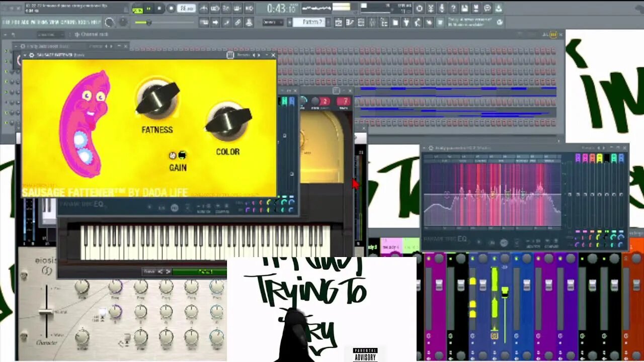This screenshot has width=644, height=362.
Task: Click the Channel rack title label
Action: pyautogui.click(x=94, y=34)
